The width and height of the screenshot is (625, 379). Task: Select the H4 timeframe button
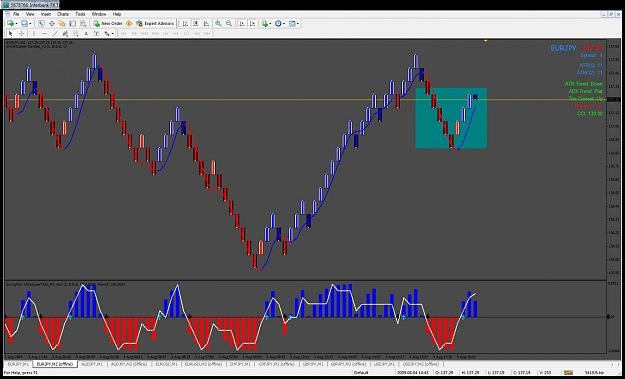176,33
